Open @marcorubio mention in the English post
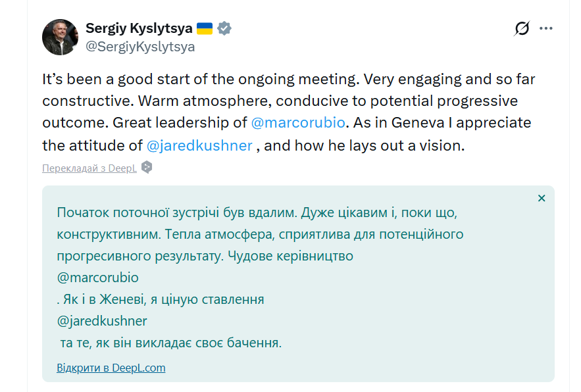This screenshot has height=392, width=581. 298,123
